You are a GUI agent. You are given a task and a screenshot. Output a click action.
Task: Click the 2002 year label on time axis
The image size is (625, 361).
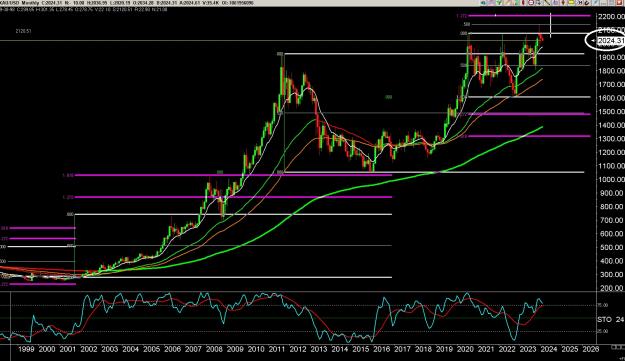[88, 349]
